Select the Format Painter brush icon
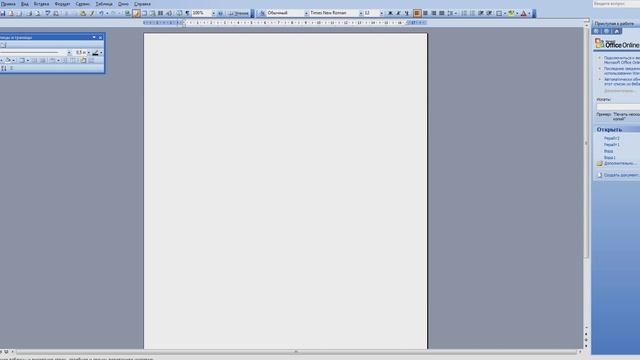This screenshot has width=640, height=360. (92, 13)
